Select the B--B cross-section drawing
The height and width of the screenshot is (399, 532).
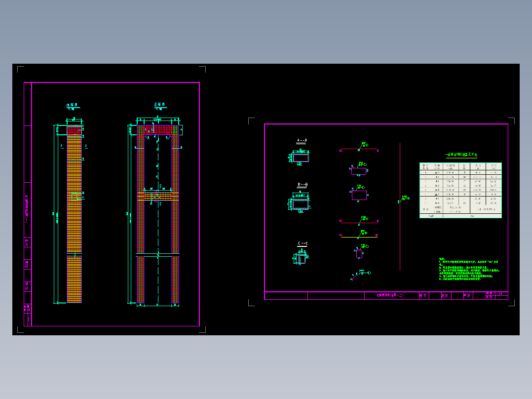click(x=300, y=202)
